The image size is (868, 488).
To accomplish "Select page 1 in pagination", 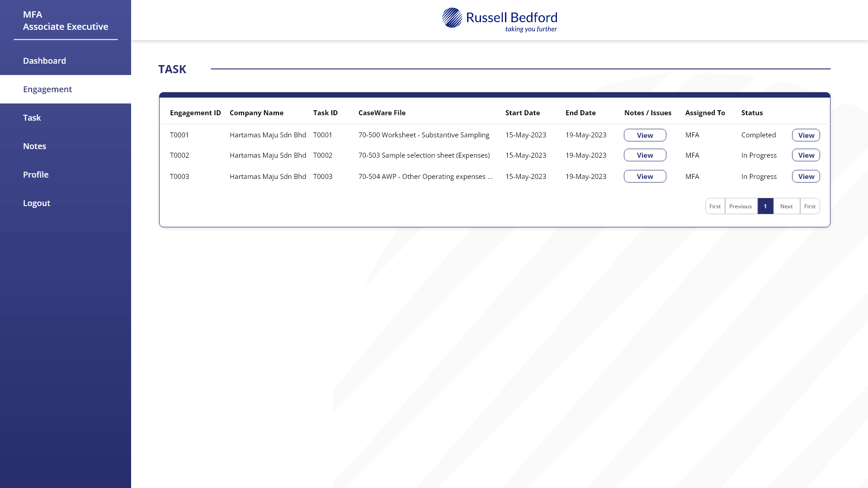I will pyautogui.click(x=765, y=206).
